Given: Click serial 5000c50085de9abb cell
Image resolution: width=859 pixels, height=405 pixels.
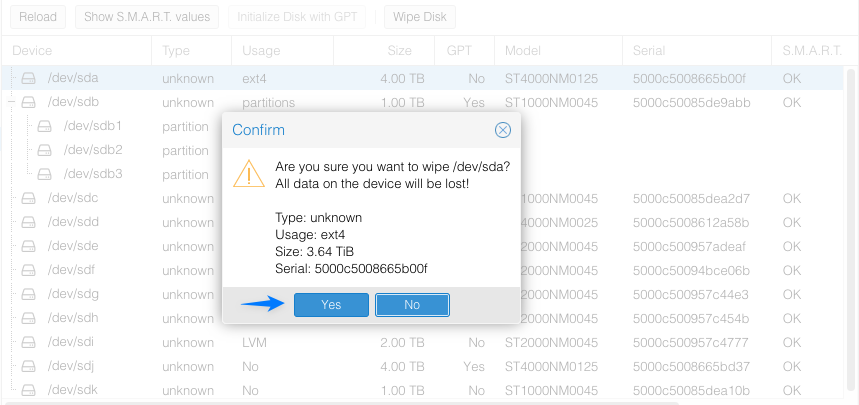Looking at the screenshot, I should pyautogui.click(x=691, y=102).
